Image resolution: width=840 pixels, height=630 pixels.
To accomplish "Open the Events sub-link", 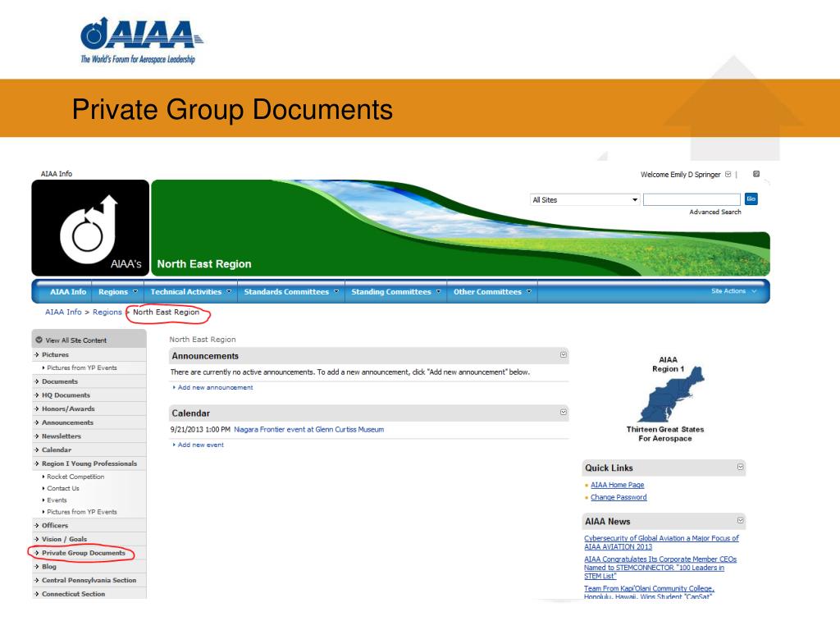I will coord(57,500).
